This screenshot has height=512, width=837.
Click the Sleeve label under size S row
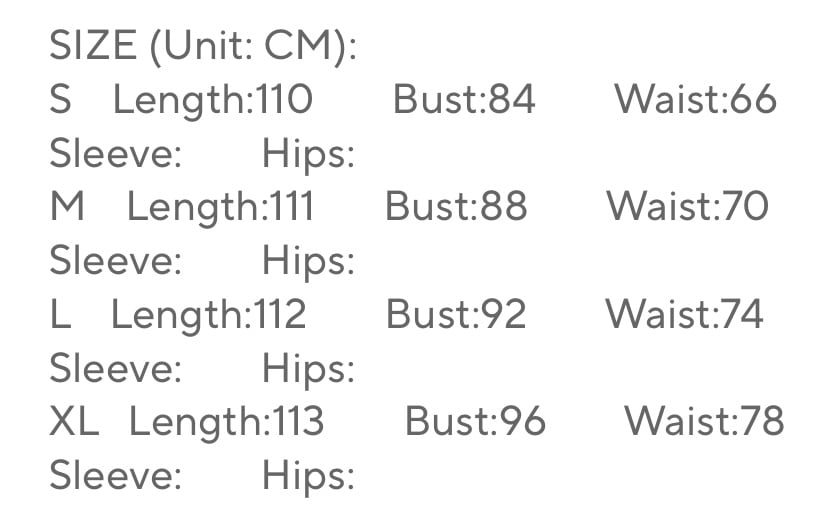click(115, 154)
